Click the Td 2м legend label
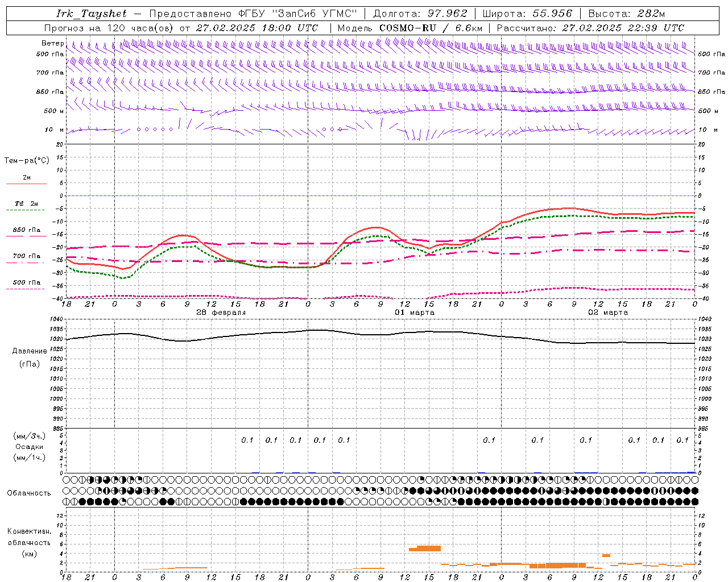This screenshot has width=728, height=582. coord(26,203)
